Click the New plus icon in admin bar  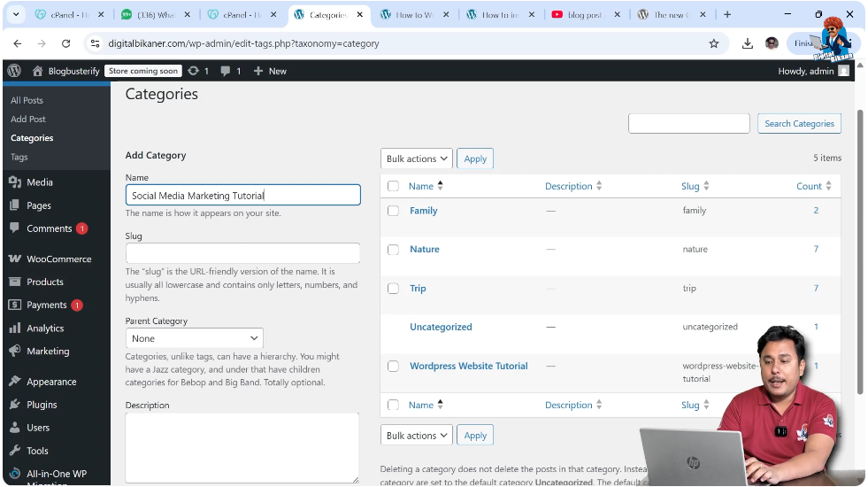click(258, 71)
